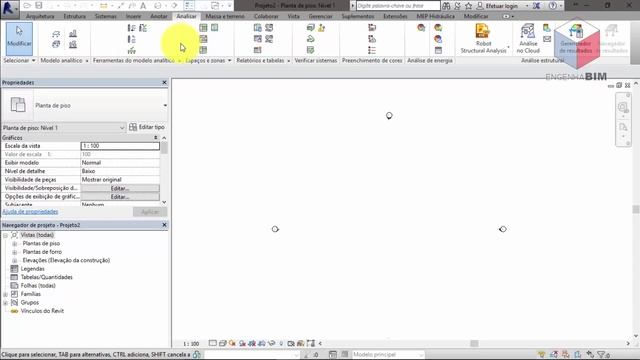Select the Space tool in Espaços e zonas
The height and width of the screenshot is (360, 640).
tap(203, 28)
